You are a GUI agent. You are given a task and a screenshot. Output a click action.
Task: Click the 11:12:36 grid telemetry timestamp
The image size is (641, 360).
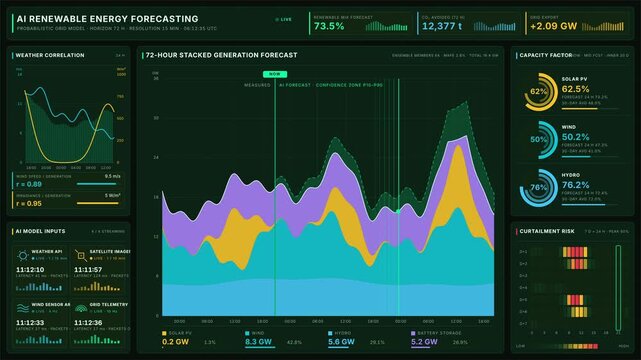[x=88, y=322]
